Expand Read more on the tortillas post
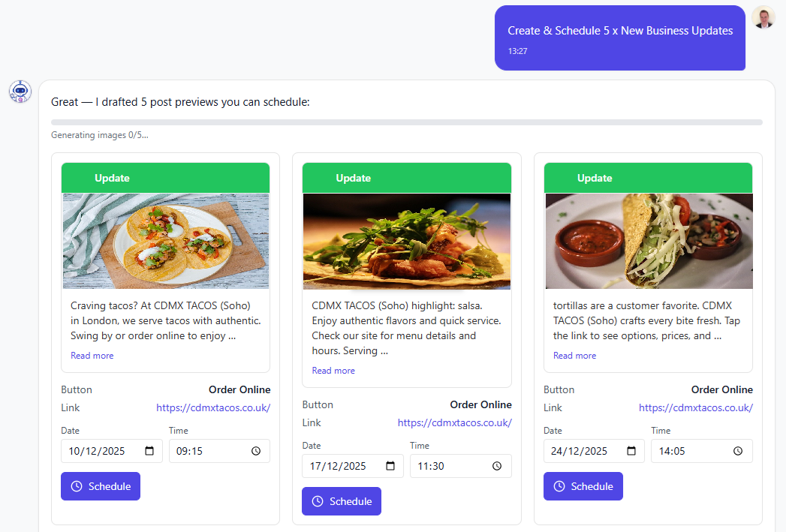This screenshot has height=532, width=786. click(x=574, y=355)
